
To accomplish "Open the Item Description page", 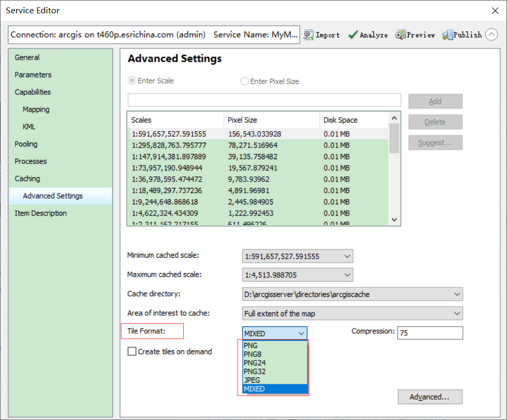I will [40, 213].
